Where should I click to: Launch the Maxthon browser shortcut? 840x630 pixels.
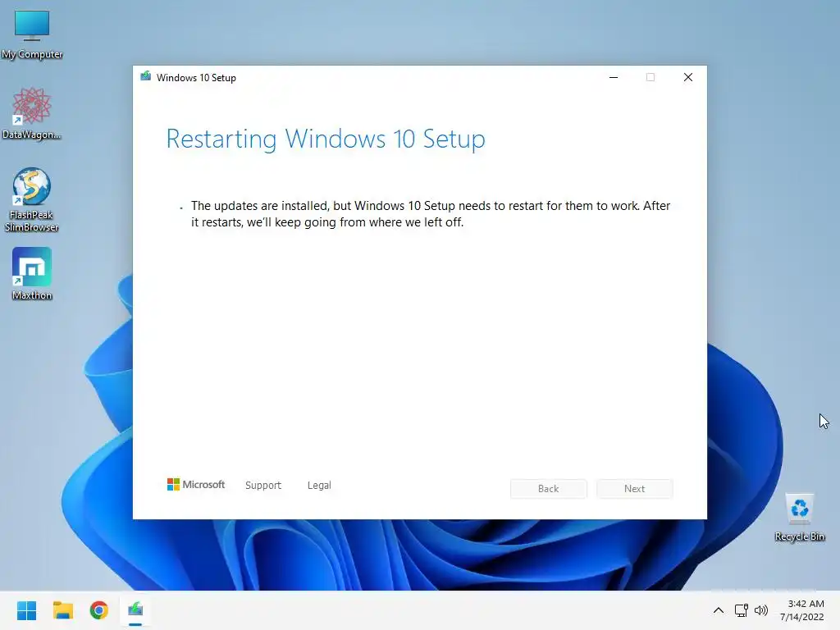(x=32, y=274)
